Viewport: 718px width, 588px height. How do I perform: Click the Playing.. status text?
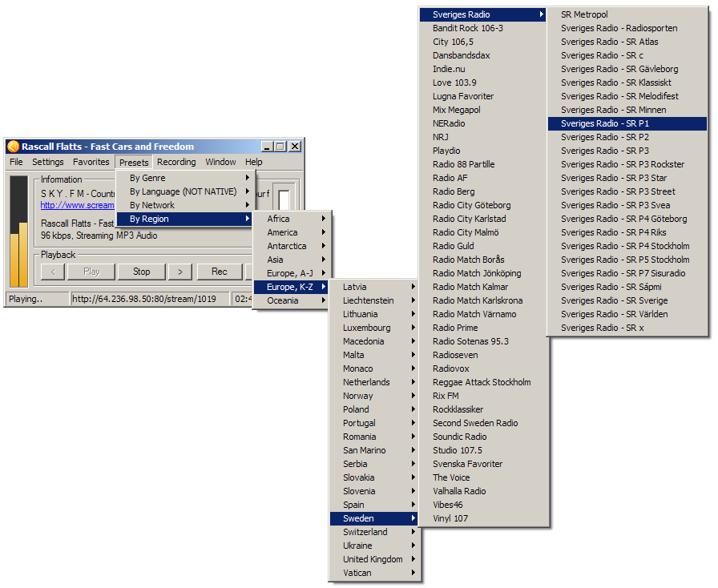pyautogui.click(x=26, y=299)
